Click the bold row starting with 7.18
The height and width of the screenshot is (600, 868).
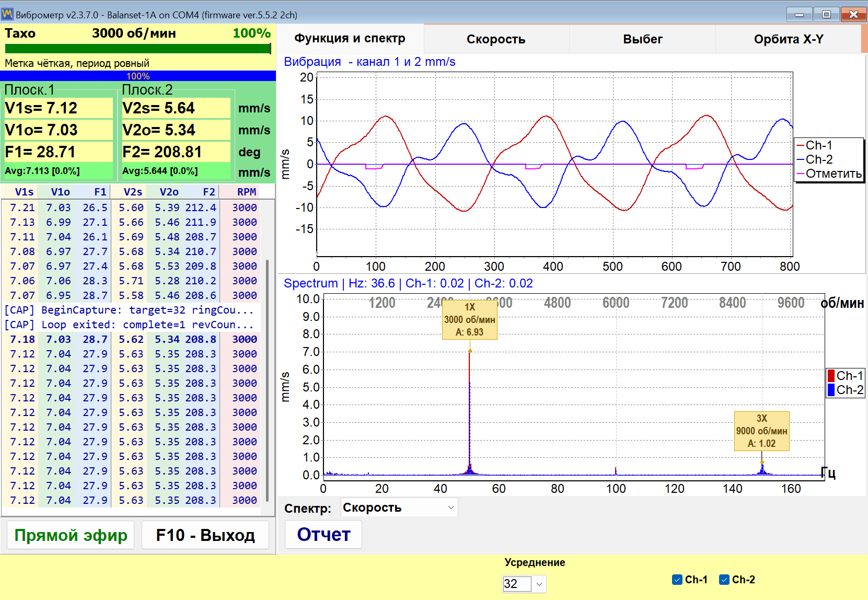pos(131,339)
